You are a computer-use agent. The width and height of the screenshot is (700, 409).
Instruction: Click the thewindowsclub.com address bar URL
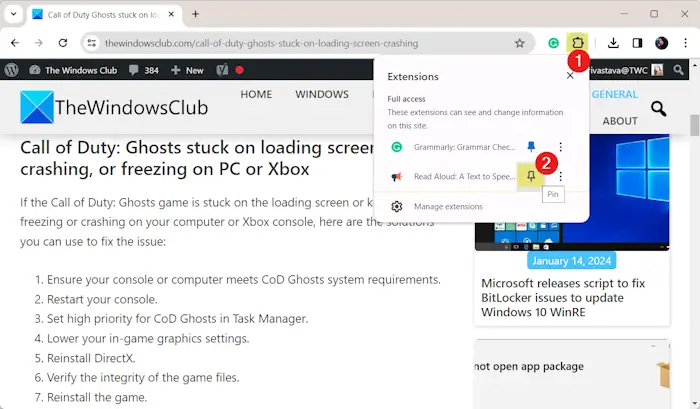click(x=262, y=43)
